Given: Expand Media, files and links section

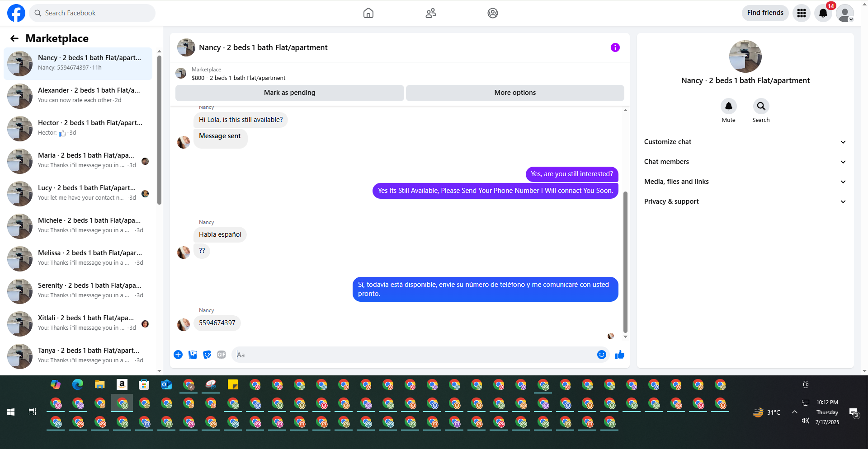Looking at the screenshot, I should tap(745, 182).
